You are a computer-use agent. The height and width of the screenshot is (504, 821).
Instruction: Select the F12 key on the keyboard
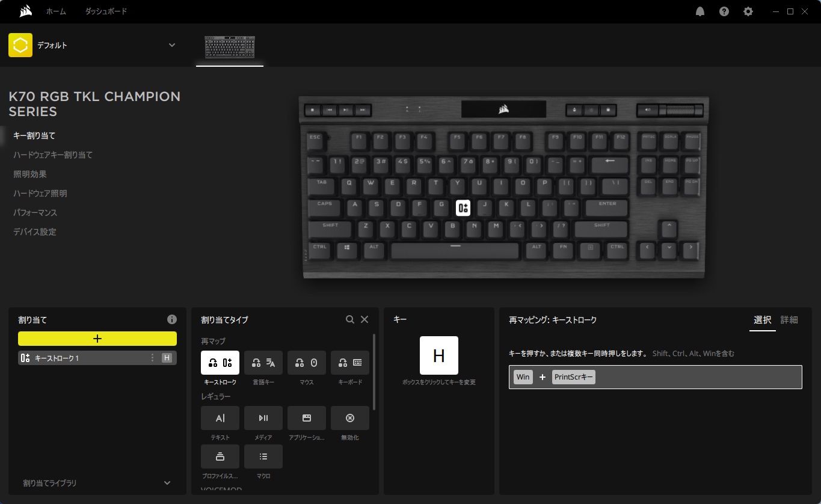pyautogui.click(x=621, y=142)
